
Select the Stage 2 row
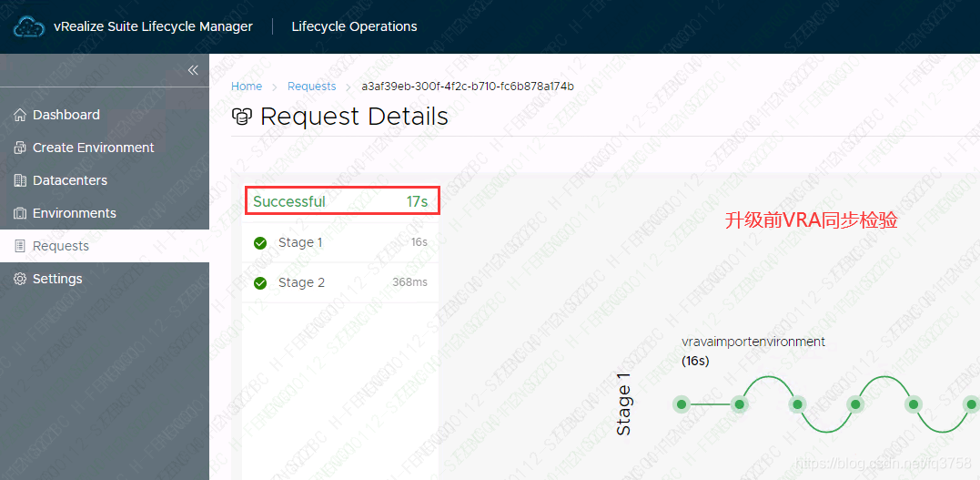click(340, 283)
